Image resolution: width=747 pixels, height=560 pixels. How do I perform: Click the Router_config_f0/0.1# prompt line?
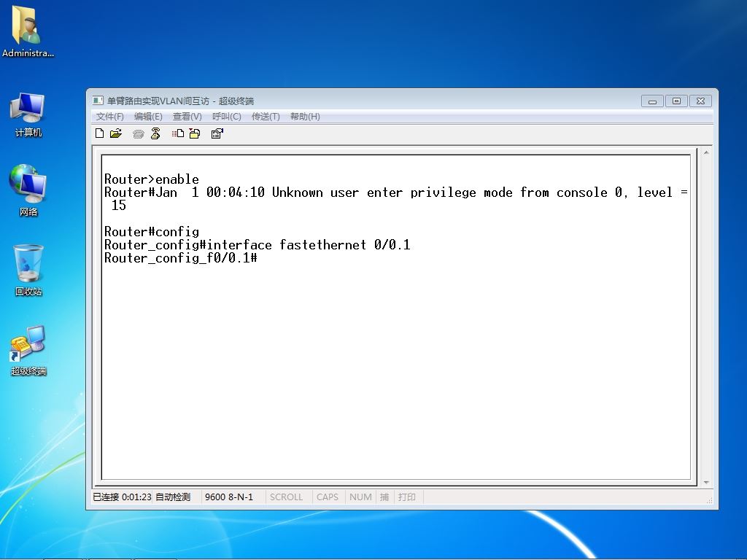tap(181, 258)
